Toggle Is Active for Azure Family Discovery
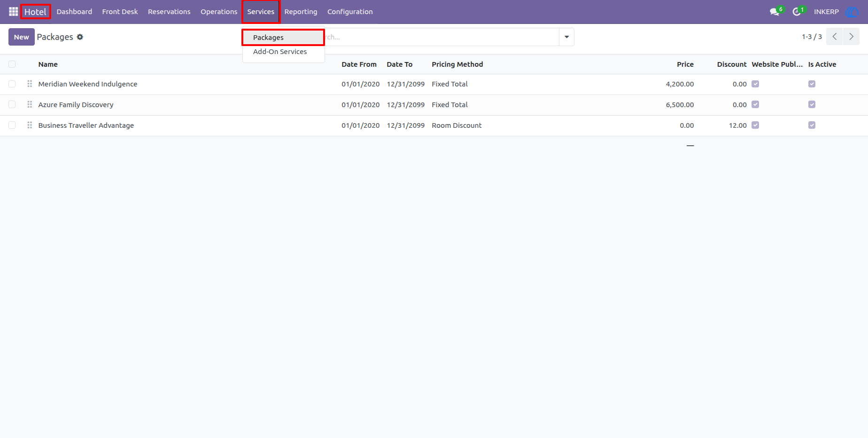The width and height of the screenshot is (868, 438). tap(812, 105)
